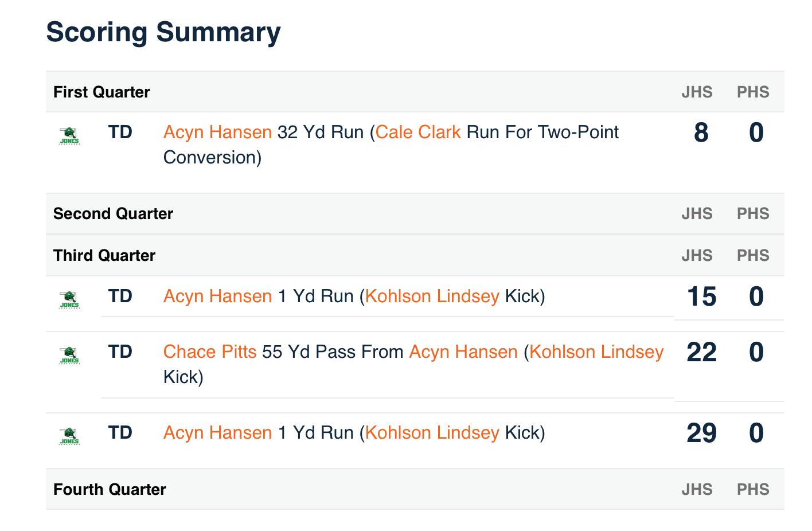Click the JHS score of 22
Screen dimensions: 812x531
click(x=701, y=352)
